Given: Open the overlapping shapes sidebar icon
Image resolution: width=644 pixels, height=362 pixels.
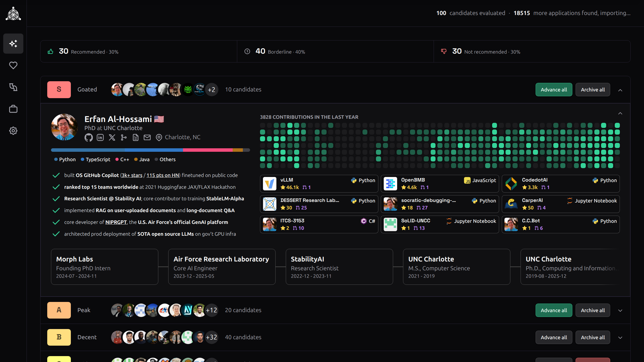Looking at the screenshot, I should pyautogui.click(x=13, y=87).
